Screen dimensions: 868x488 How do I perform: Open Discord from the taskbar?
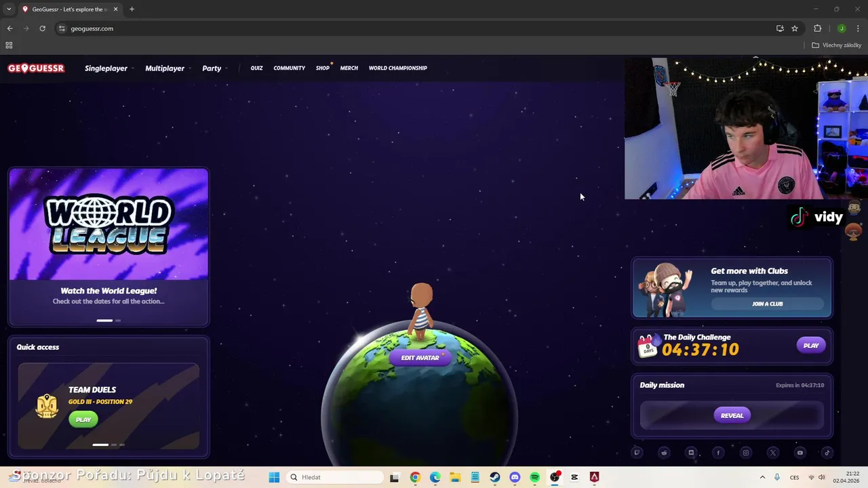[x=515, y=477]
